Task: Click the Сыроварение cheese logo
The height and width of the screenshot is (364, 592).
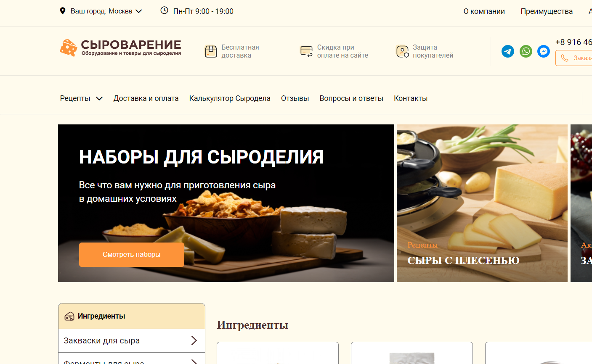Action: pos(120,48)
